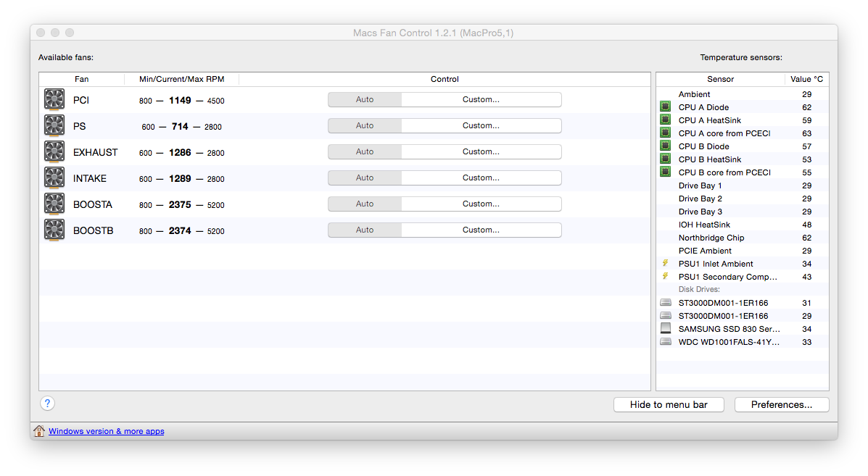The image size is (868, 476).
Task: Set BOOSTA fan to Auto
Action: click(x=365, y=204)
